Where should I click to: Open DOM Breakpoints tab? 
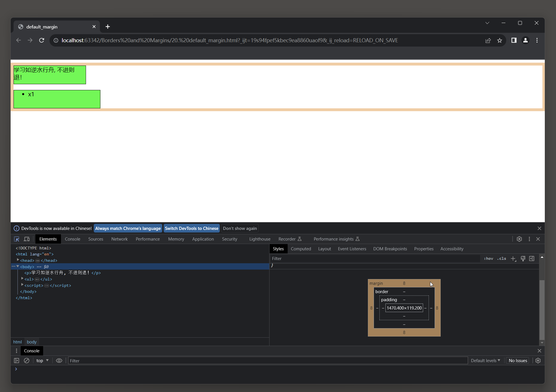(x=390, y=249)
